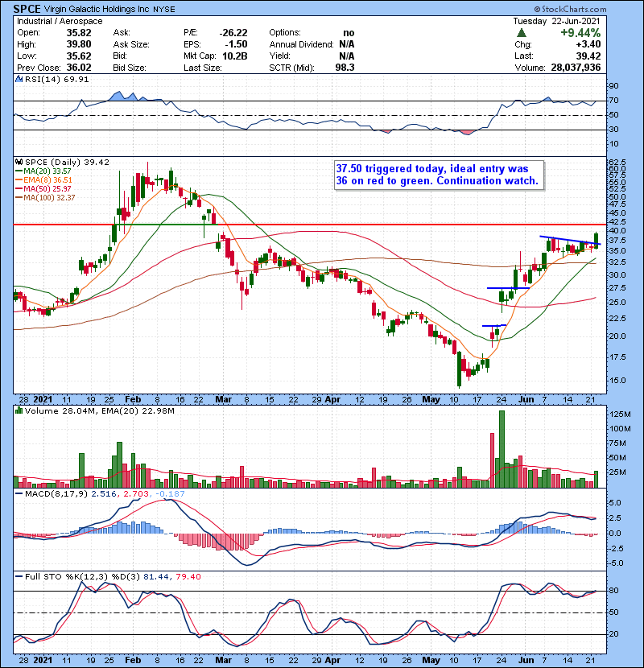644x668 pixels.
Task: Click the Jun label on price date axis
Action: pos(526,399)
